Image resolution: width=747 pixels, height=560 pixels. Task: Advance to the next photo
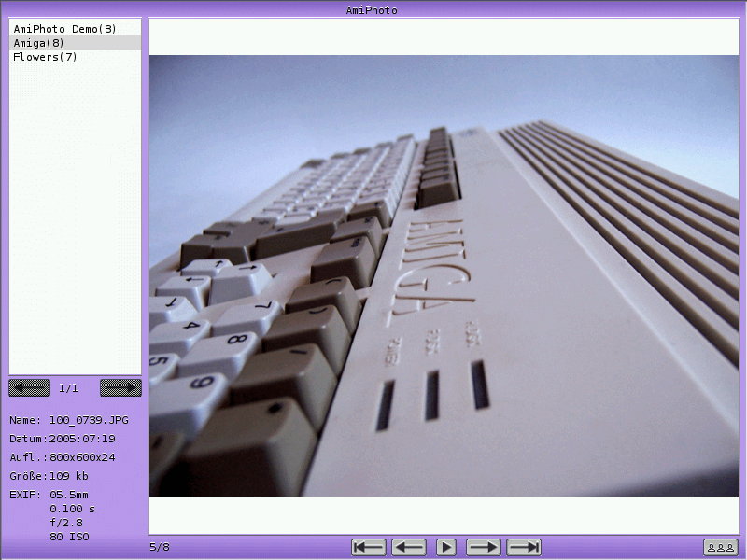pos(483,547)
